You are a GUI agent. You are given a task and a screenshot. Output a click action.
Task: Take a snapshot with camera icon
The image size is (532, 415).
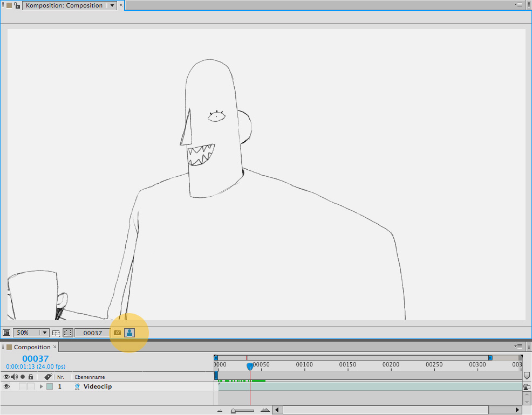118,333
